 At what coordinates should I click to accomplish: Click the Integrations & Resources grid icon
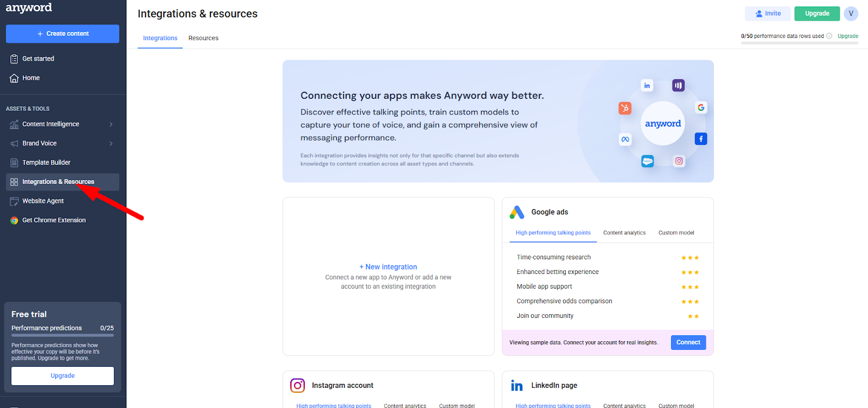click(14, 182)
